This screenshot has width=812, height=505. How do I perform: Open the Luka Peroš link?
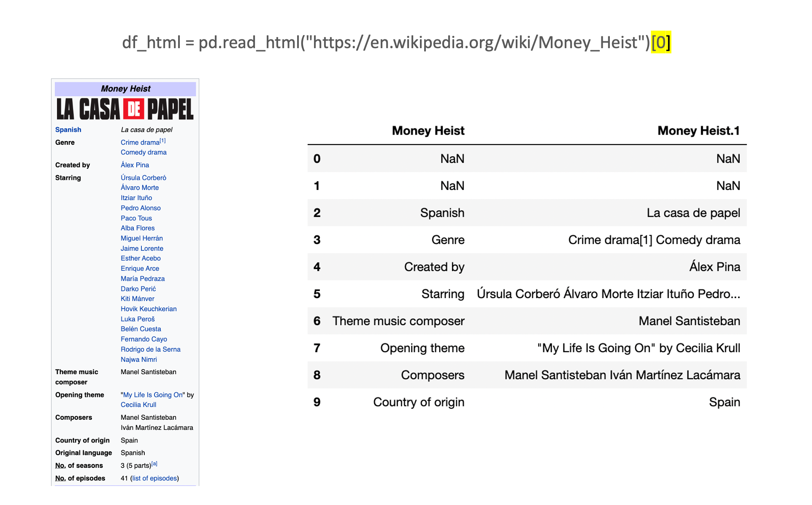coord(138,319)
